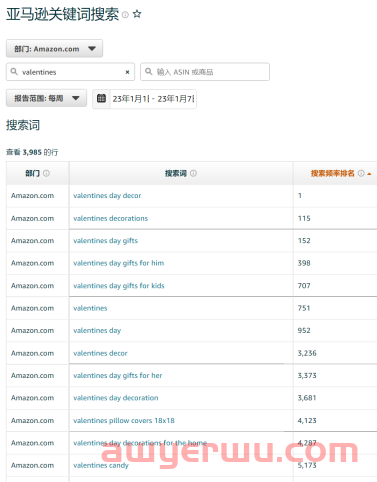Open the 报告范围: 每周 dropdown
Screen dimensions: 377x482
point(46,98)
